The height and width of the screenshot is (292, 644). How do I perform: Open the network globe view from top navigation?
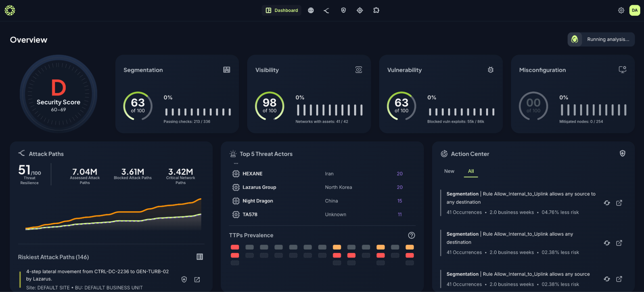pyautogui.click(x=311, y=10)
